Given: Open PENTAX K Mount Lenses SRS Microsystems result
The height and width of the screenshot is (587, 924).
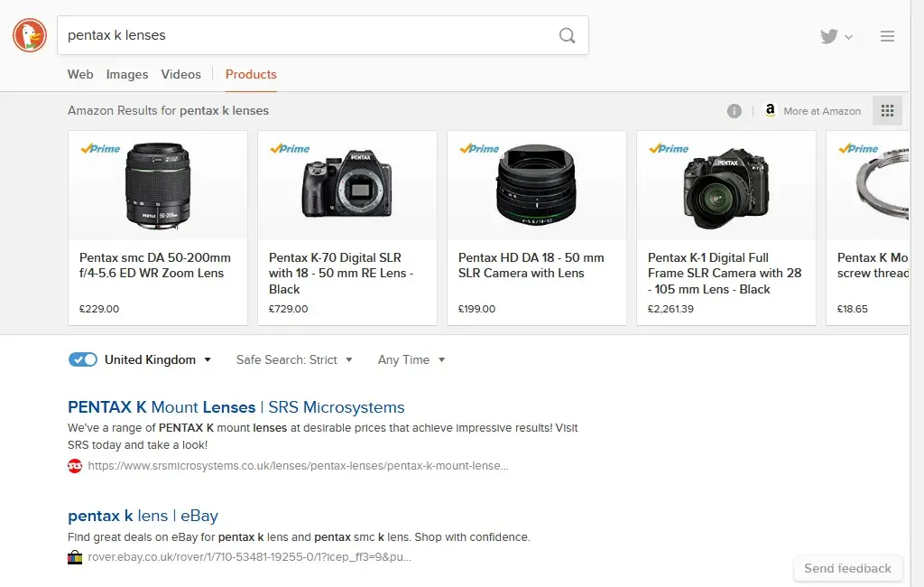Looking at the screenshot, I should [x=236, y=407].
